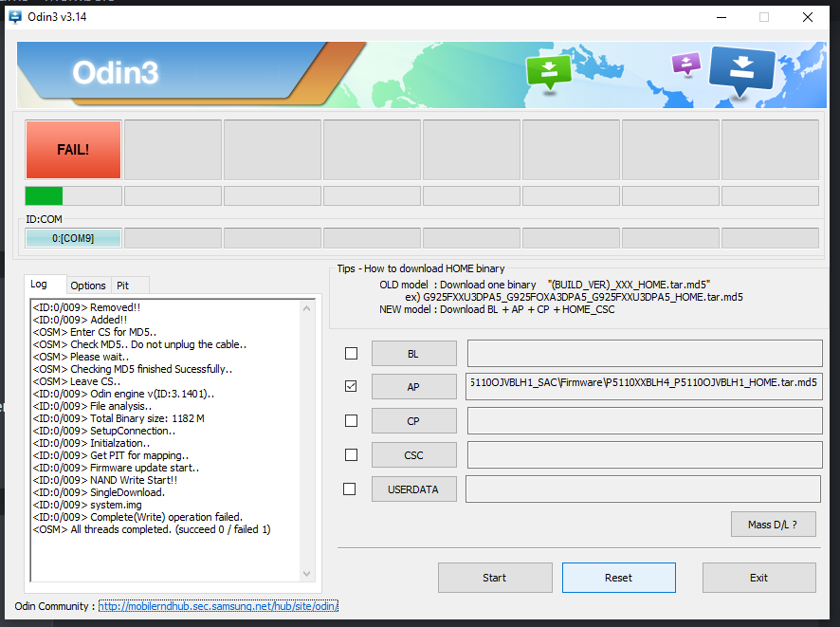Click the green progress bar
This screenshot has width=840, height=627.
(44, 196)
